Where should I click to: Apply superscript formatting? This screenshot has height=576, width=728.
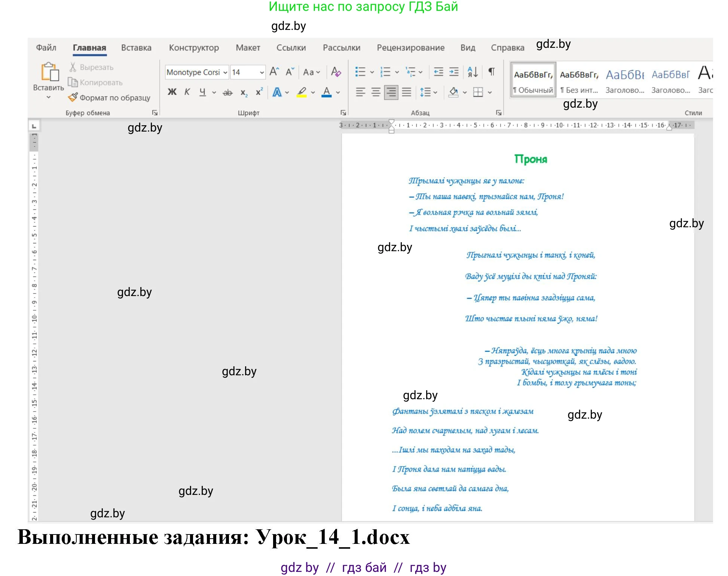click(x=259, y=92)
